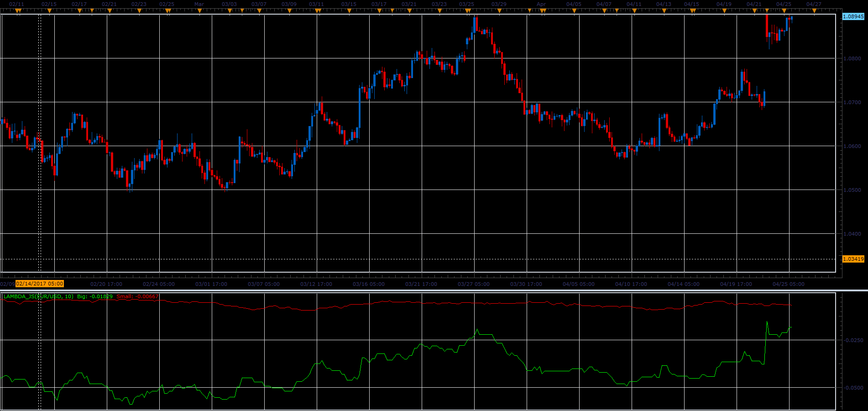The height and width of the screenshot is (411, 868).
Task: Click the 04/25 05:00 bottom axis label
Action: (789, 284)
